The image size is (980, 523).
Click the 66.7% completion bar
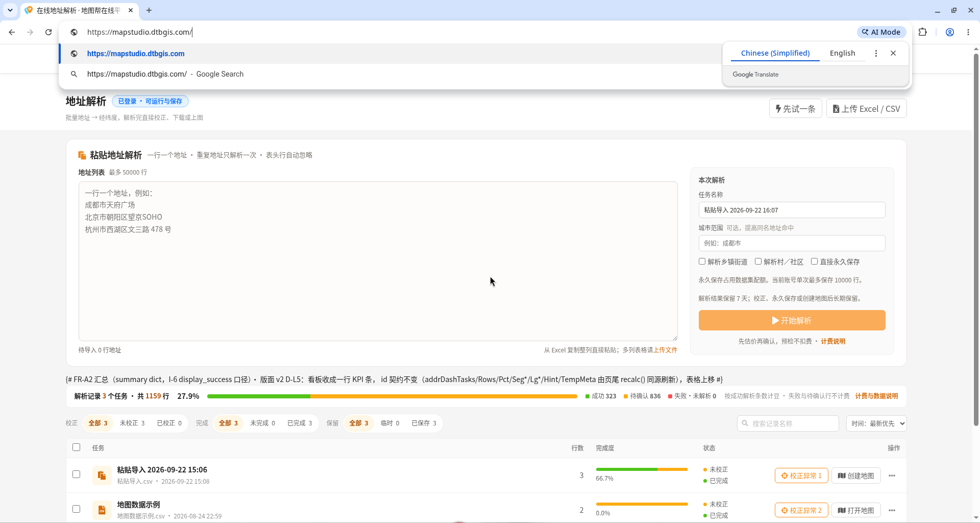(642, 469)
